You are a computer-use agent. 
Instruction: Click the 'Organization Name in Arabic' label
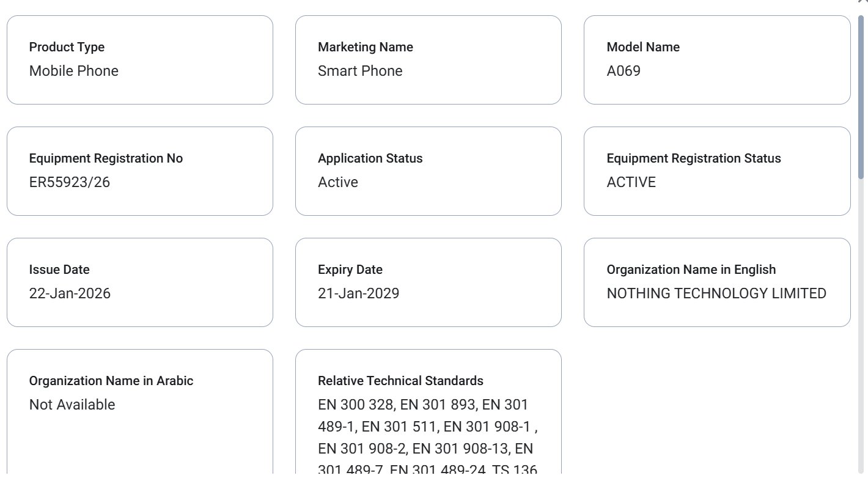click(111, 381)
